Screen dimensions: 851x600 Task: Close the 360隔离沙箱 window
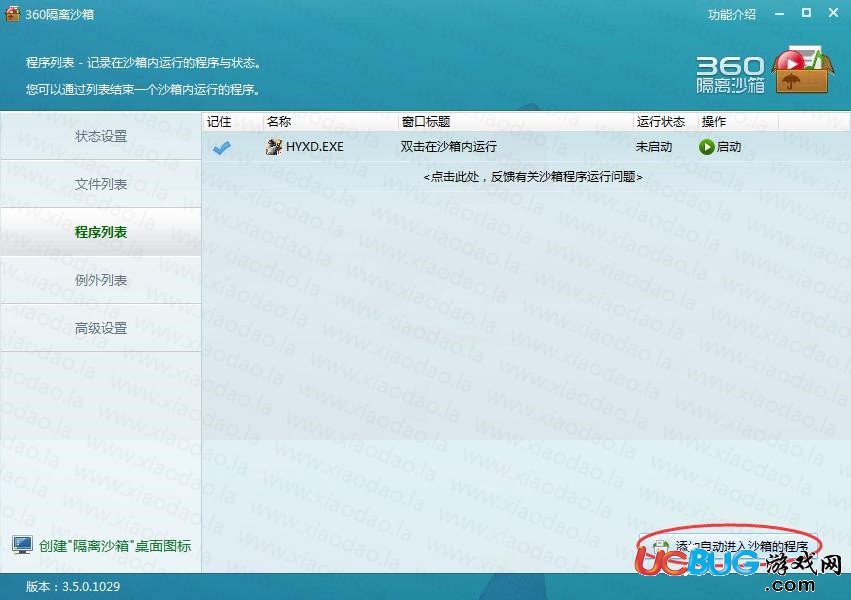pos(834,13)
